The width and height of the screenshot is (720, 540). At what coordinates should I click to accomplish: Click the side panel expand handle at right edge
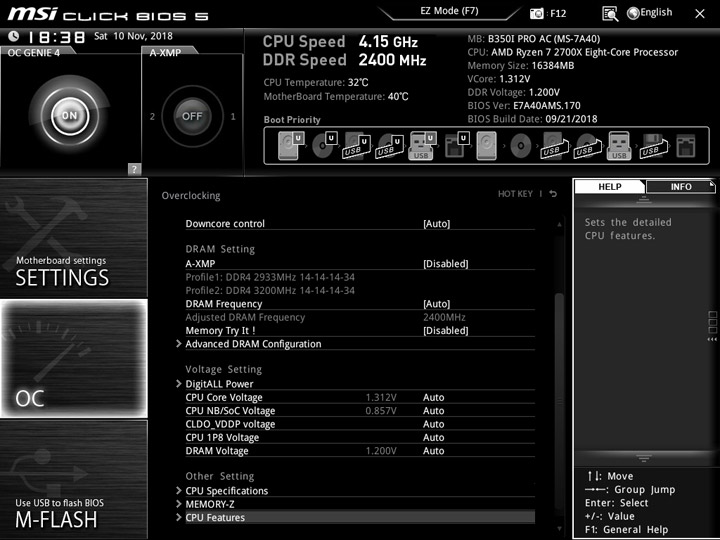tap(712, 326)
